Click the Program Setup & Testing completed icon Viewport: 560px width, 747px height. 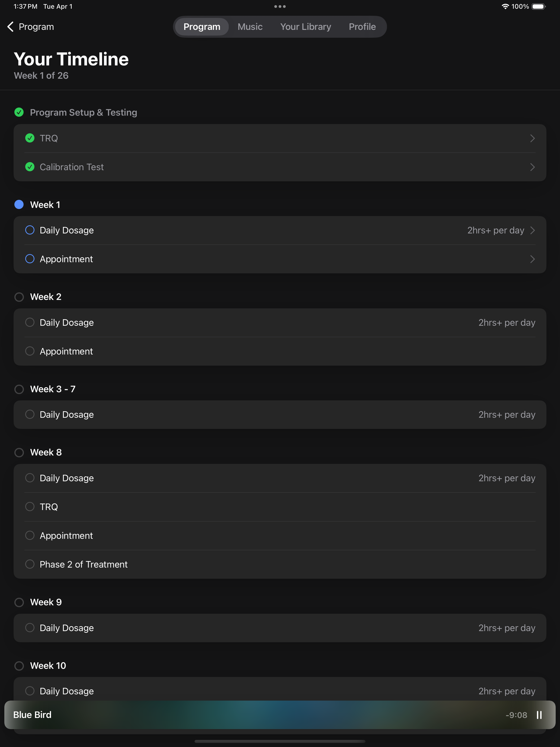19,112
